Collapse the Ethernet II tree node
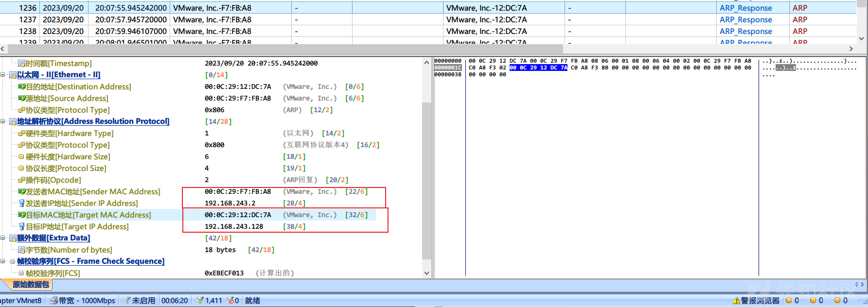Viewport: 868px width, 307px height. [3, 75]
